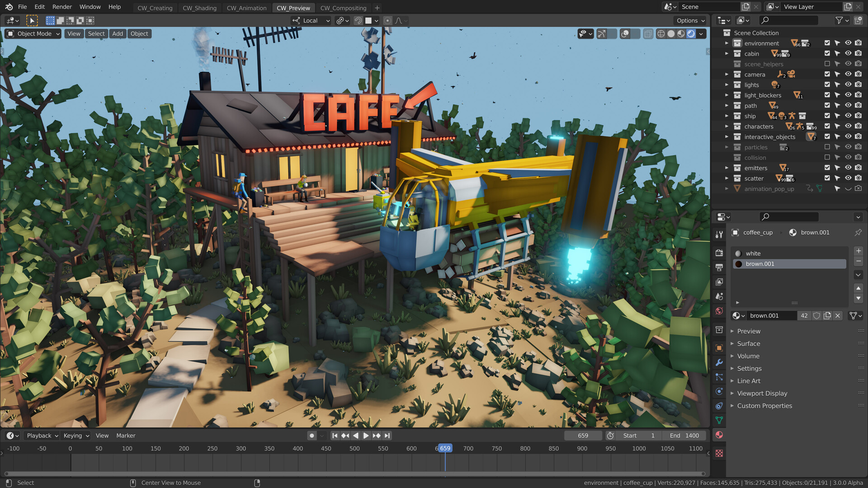Switch to the CW_Shading workspace tab
868x488 pixels.
(x=199, y=8)
